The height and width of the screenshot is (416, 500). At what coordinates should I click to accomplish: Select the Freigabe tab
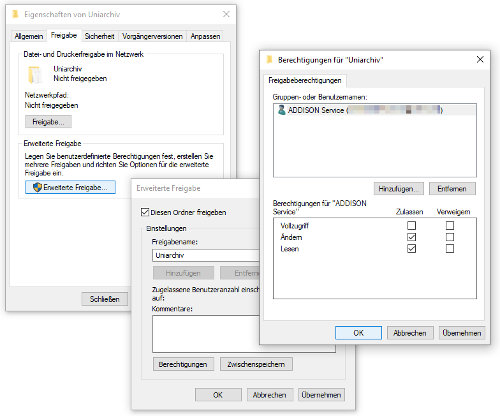tap(64, 35)
